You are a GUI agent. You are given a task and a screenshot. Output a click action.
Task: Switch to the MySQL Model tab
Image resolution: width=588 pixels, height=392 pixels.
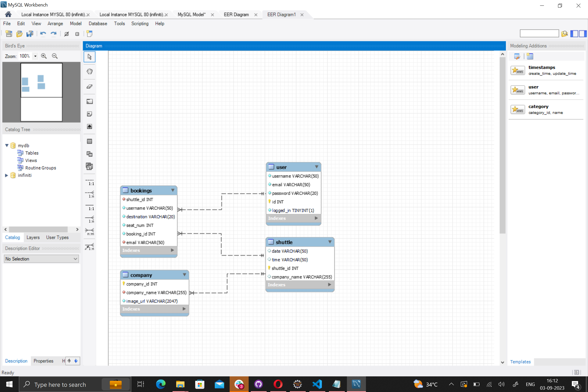pyautogui.click(x=192, y=15)
